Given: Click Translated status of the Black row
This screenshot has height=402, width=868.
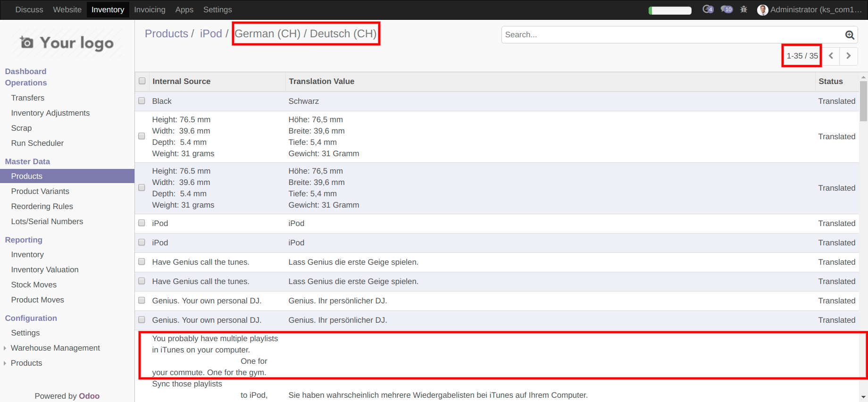Looking at the screenshot, I should [x=836, y=101].
